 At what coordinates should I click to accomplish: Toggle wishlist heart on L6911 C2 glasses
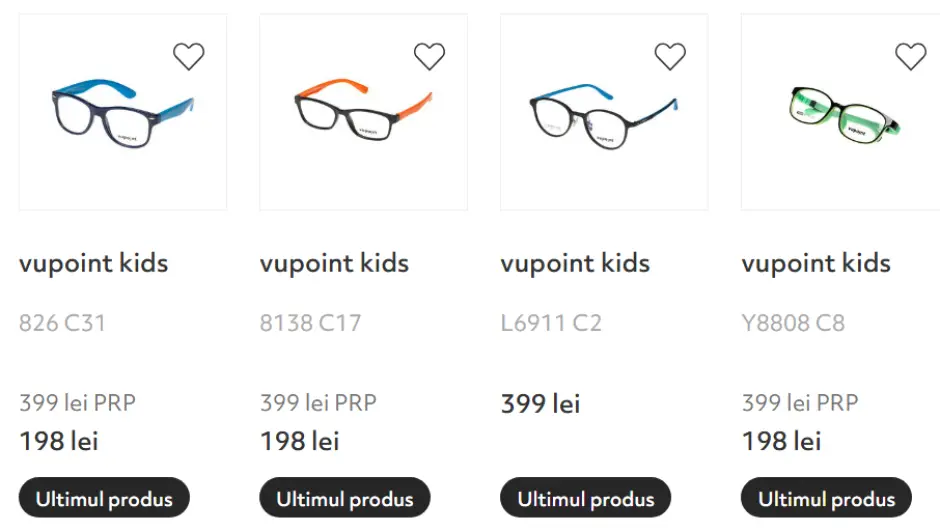[670, 57]
